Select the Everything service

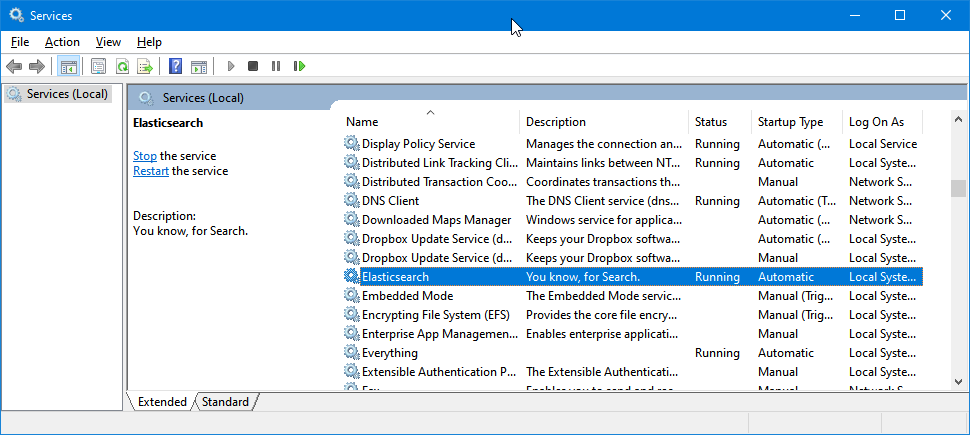click(x=390, y=353)
